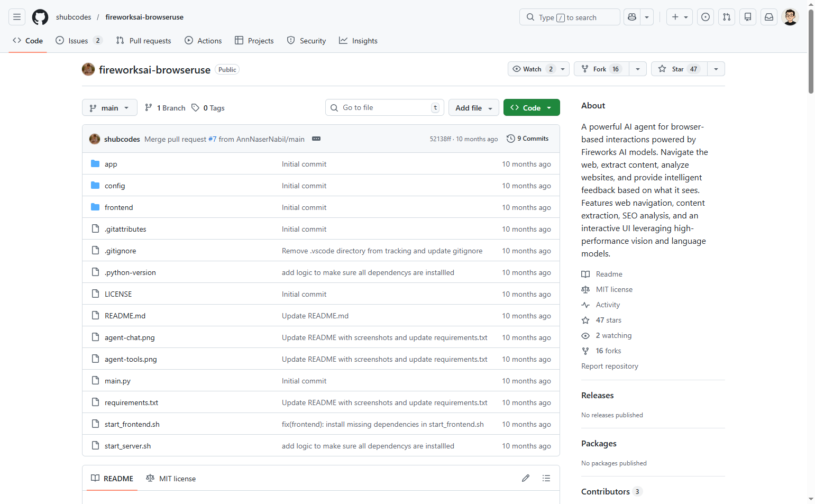The image size is (815, 504).
Task: Open the issues icon in top header
Action: click(x=706, y=17)
